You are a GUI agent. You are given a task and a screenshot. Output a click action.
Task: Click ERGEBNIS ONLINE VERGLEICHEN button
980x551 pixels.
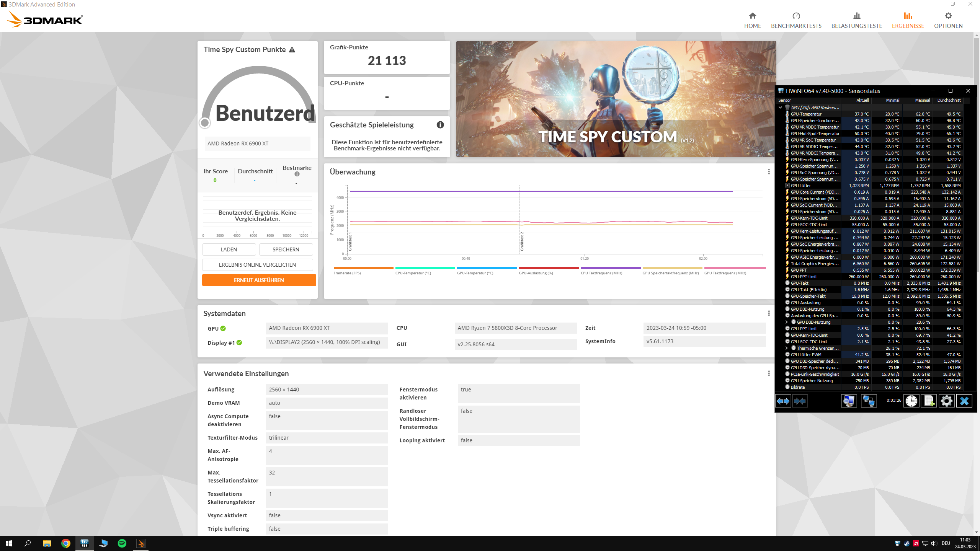tap(257, 265)
